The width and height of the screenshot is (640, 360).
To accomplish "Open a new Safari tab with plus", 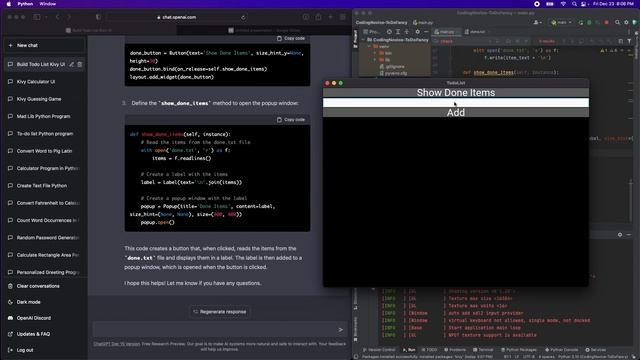I will click(331, 17).
